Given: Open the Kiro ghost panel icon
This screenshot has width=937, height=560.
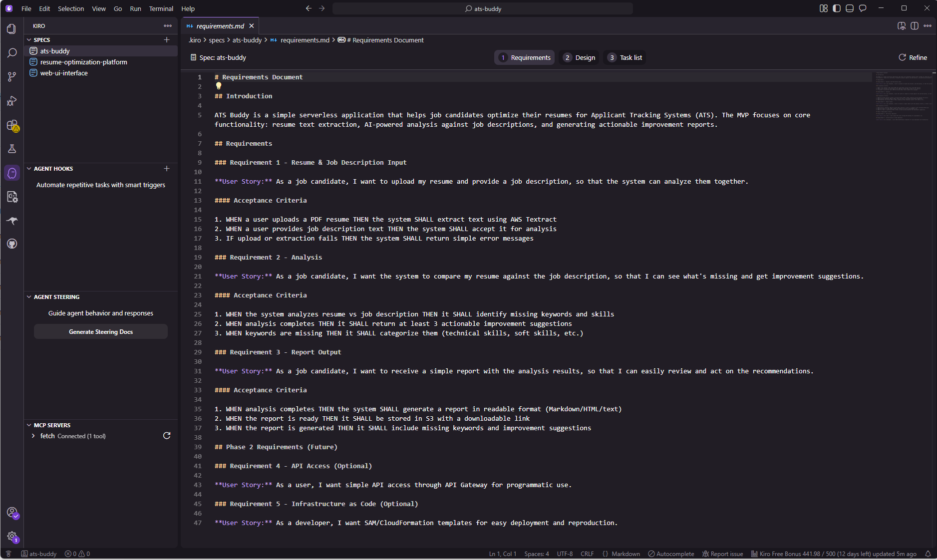Looking at the screenshot, I should (x=12, y=173).
